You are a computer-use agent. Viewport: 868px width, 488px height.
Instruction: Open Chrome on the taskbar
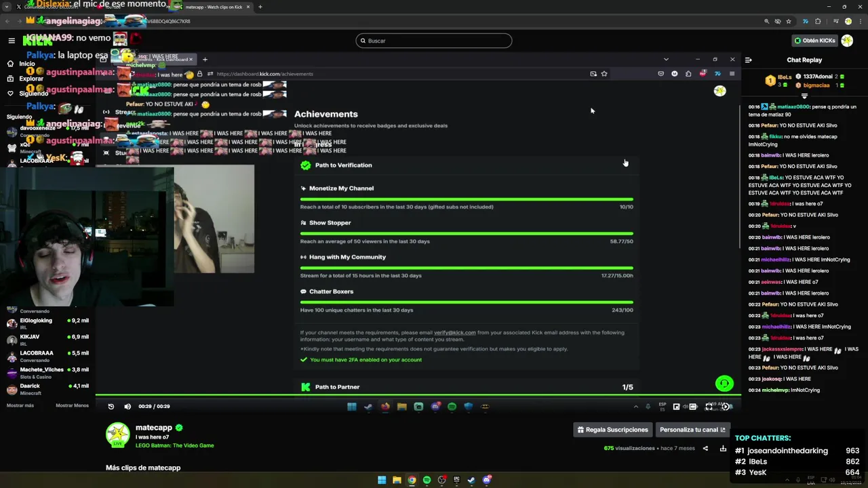click(x=412, y=480)
